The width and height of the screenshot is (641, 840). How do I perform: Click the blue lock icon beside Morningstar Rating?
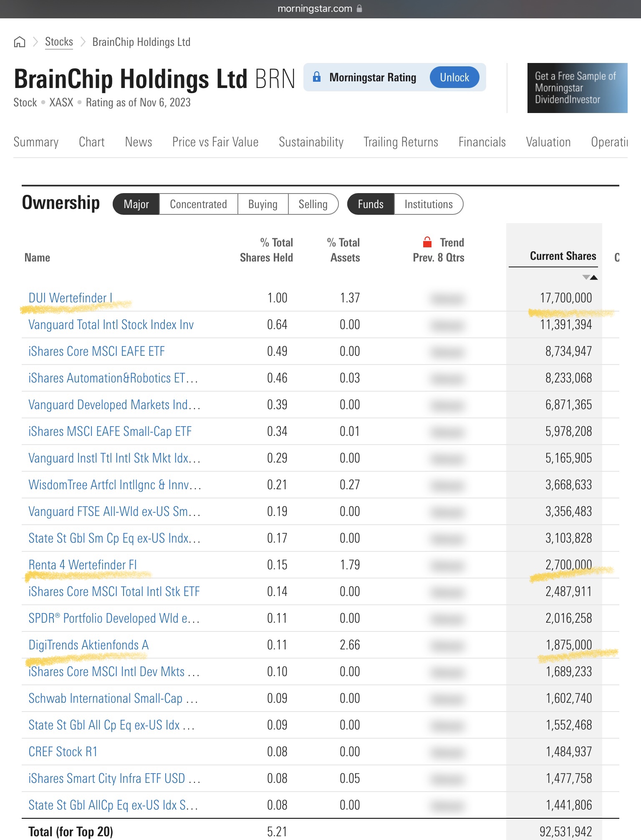tap(317, 77)
